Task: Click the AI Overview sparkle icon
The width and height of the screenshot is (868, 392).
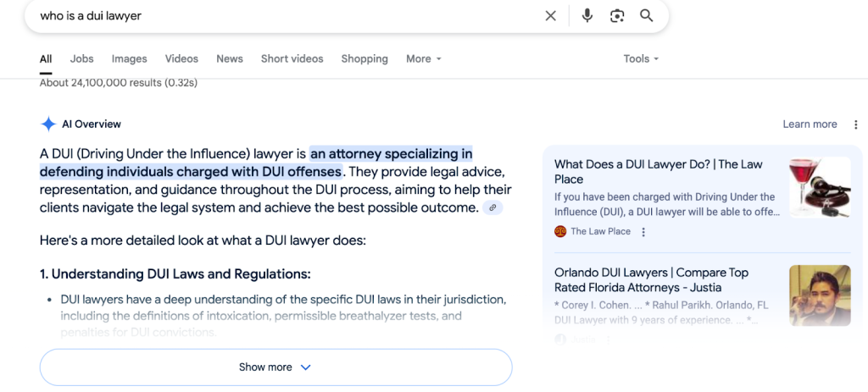Action: click(48, 124)
